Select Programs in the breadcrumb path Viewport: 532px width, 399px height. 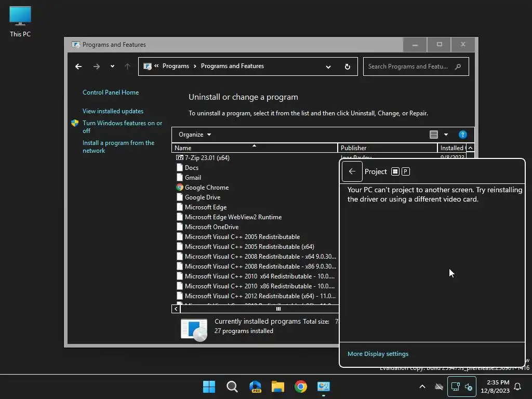tap(176, 66)
